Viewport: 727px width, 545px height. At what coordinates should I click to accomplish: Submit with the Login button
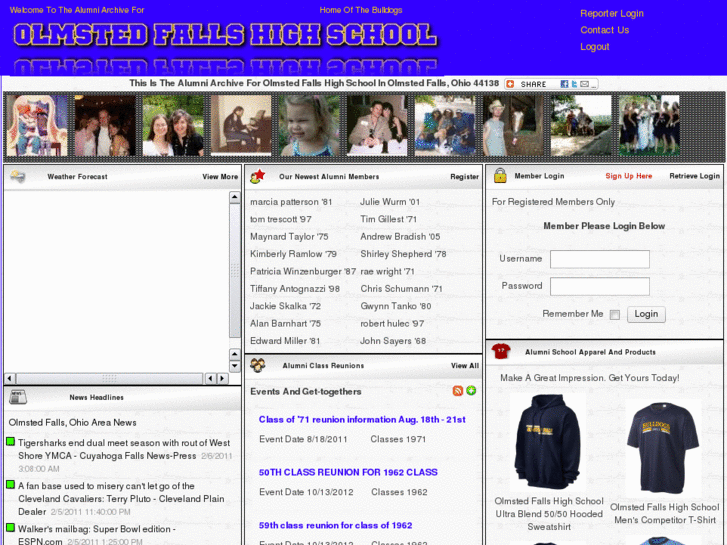(x=646, y=314)
